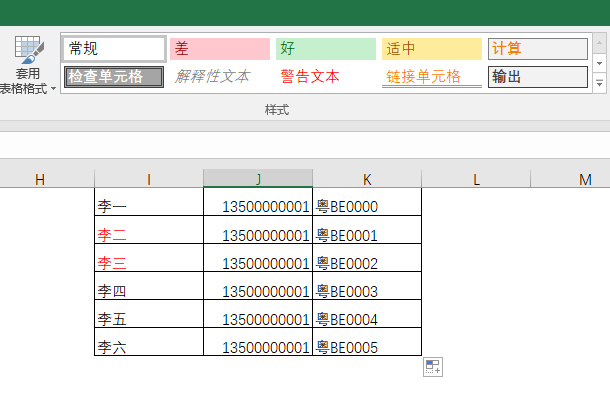Viewport: 610px width, 394px height.
Task: Apply the 解释性文本 explanatory text style
Action: 220,77
